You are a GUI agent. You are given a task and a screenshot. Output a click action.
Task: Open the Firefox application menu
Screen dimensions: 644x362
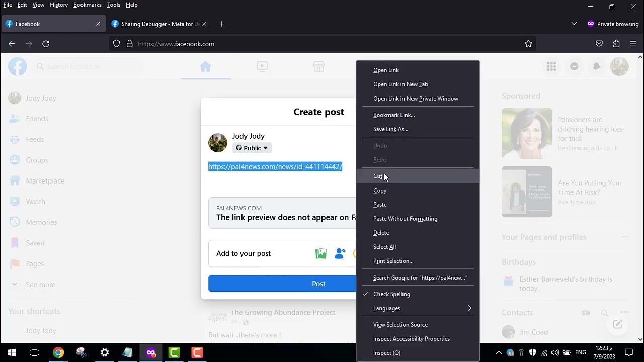(x=633, y=44)
